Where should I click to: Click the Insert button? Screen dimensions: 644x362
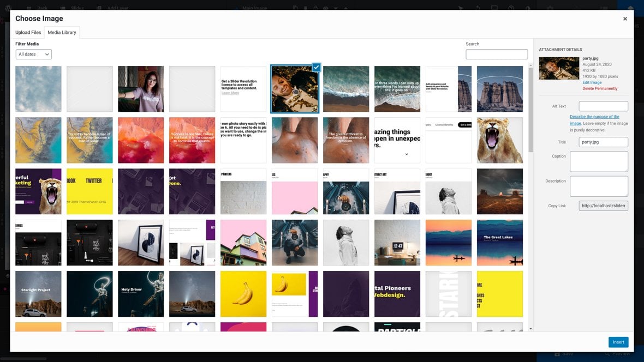click(x=618, y=342)
